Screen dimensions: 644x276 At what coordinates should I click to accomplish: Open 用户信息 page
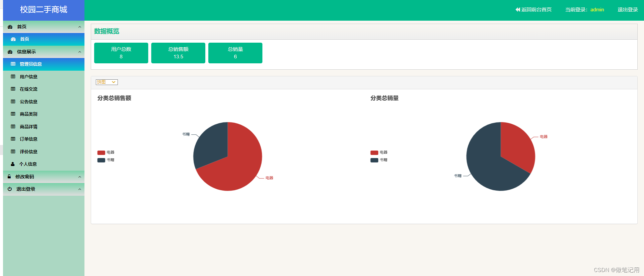[x=44, y=77]
